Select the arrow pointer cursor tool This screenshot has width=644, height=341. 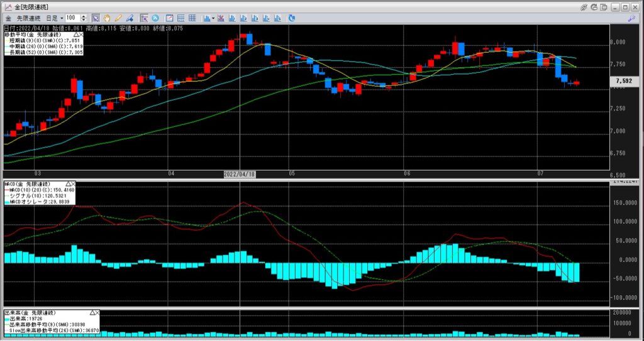(96, 18)
